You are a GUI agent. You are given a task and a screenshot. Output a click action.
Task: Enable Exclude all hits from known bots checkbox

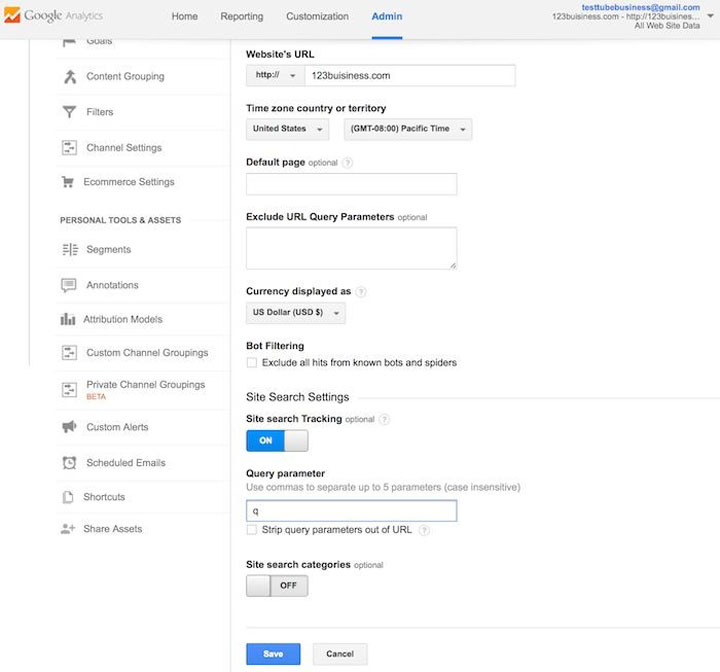pos(252,363)
